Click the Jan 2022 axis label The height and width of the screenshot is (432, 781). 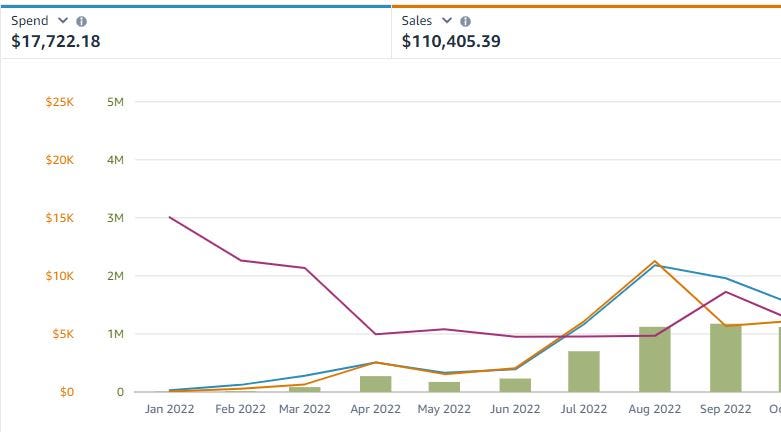point(169,409)
